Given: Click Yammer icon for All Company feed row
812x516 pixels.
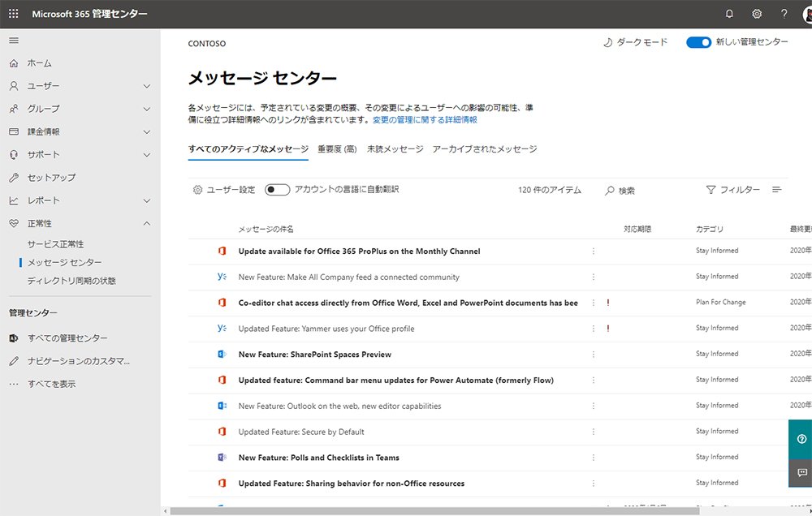Looking at the screenshot, I should pos(222,277).
